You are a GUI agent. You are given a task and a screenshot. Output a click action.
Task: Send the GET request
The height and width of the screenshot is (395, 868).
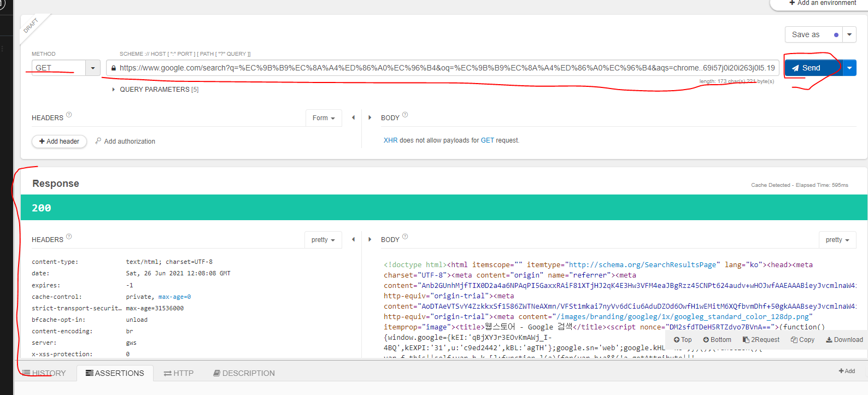[813, 68]
